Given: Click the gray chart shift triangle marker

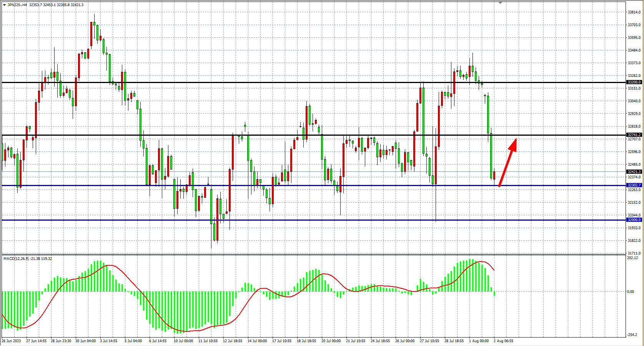Looking at the screenshot, I should pyautogui.click(x=500, y=2).
